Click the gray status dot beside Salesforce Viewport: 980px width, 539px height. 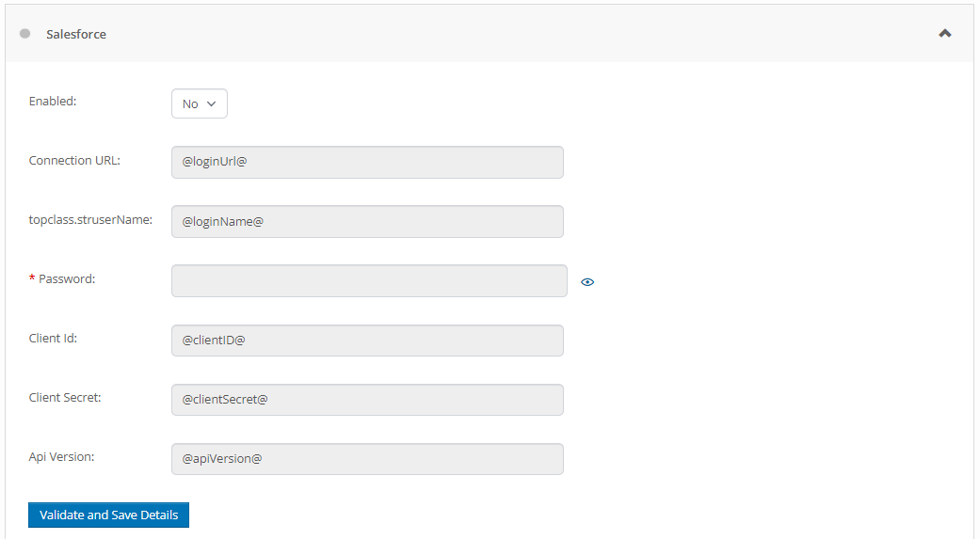pos(24,34)
